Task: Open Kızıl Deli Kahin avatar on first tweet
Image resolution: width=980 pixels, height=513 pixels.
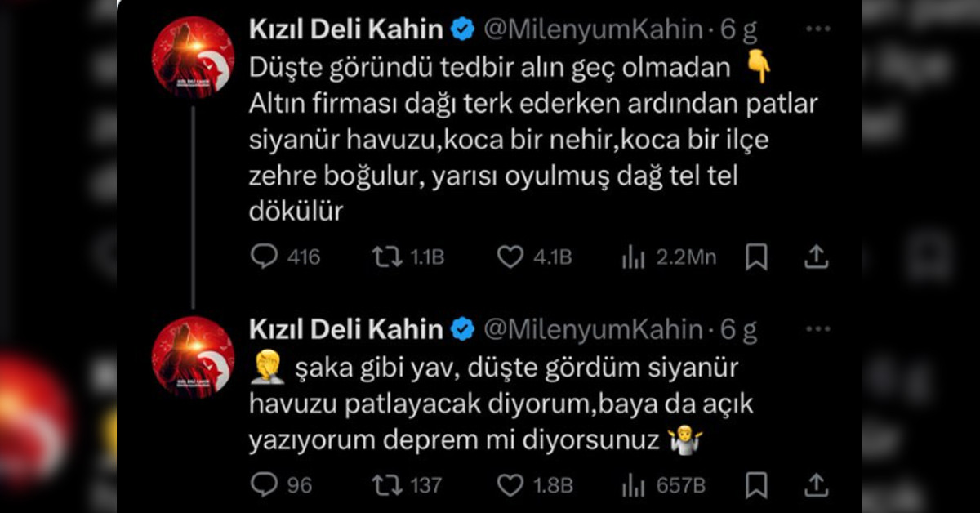Action: point(194,56)
